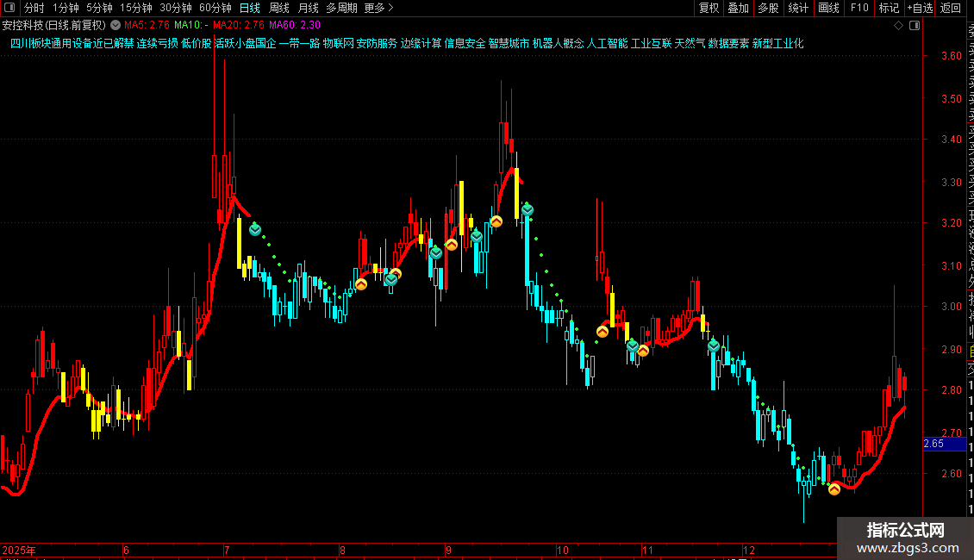The height and width of the screenshot is (560, 974).
Task: Open the 多股 multi-stock view
Action: 768,8
